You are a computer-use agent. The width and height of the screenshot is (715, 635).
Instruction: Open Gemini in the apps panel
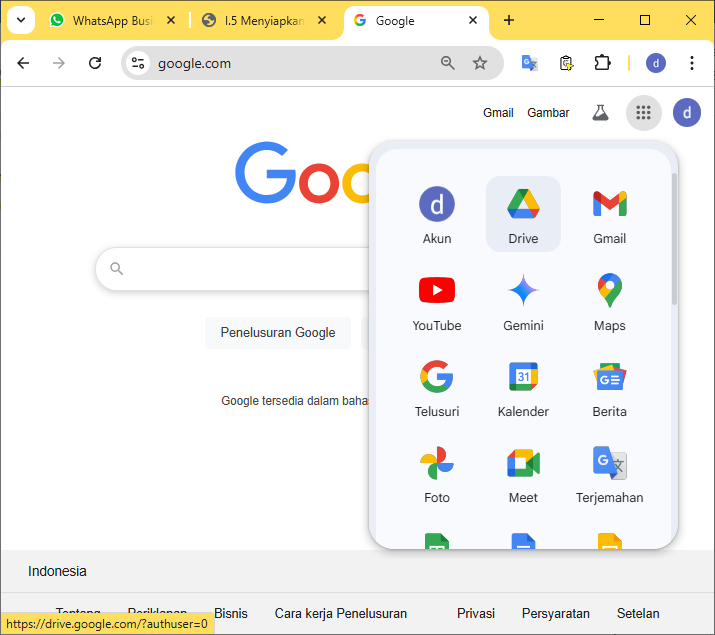[523, 300]
